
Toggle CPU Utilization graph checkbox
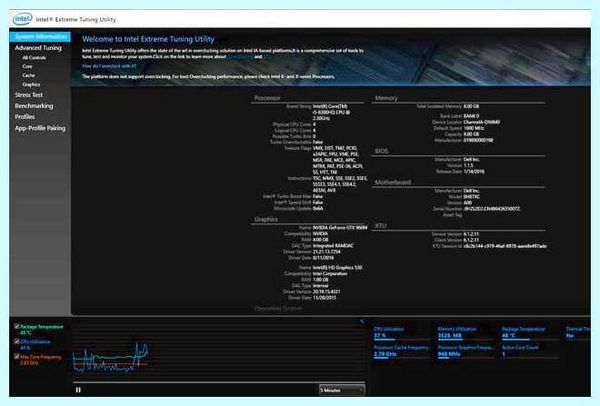coord(16,341)
